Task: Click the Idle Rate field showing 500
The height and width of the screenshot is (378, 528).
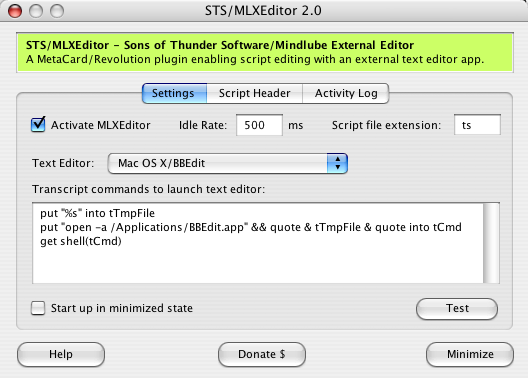Action: click(x=259, y=125)
